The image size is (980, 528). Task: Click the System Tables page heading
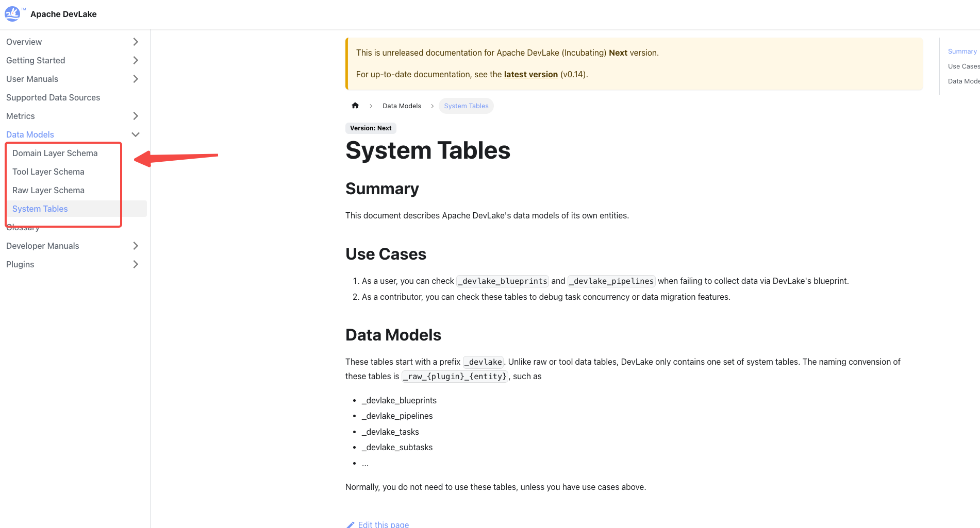coord(428,150)
